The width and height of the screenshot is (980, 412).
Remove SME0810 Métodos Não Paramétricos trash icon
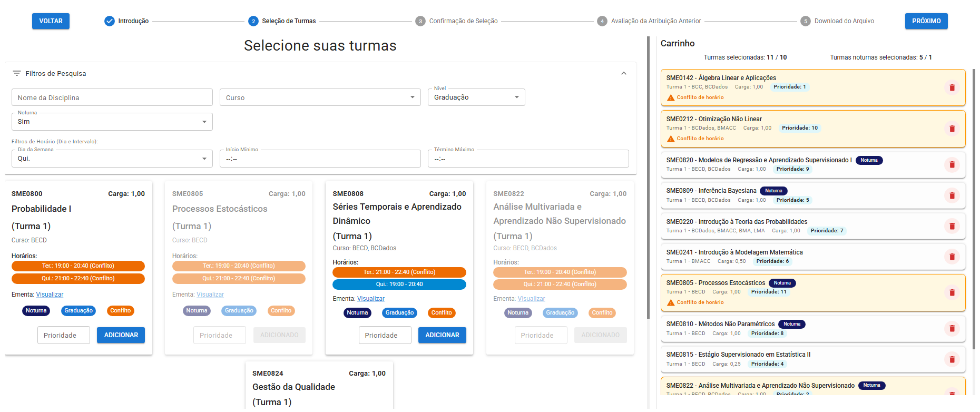pyautogui.click(x=952, y=329)
